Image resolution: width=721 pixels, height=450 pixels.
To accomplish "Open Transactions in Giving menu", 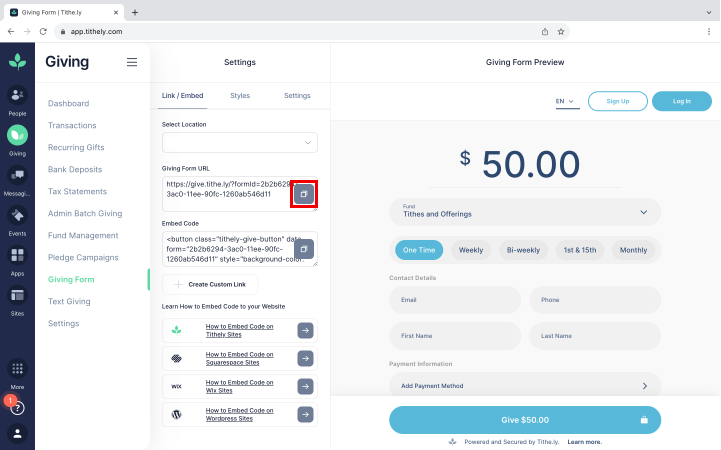I will click(72, 125).
